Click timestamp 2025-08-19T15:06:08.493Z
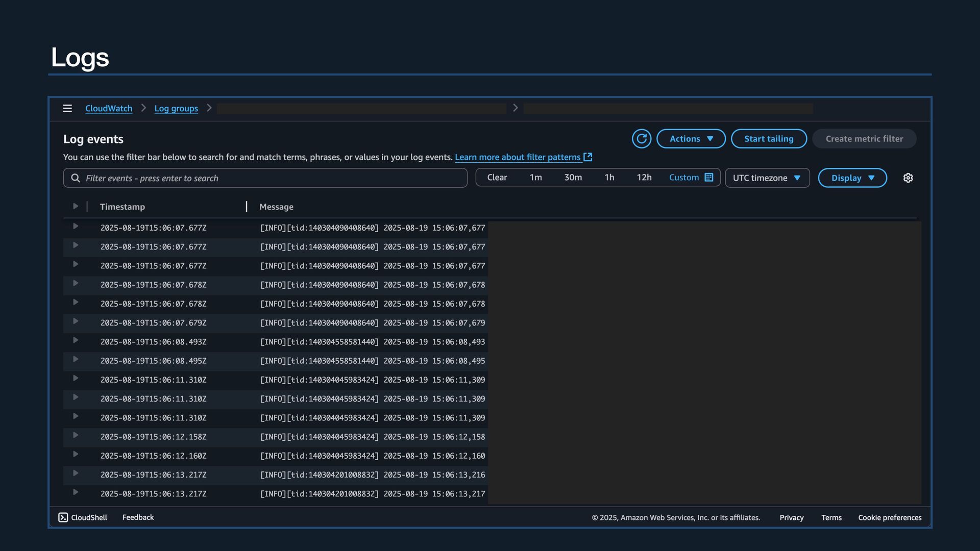The width and height of the screenshot is (980, 551). (153, 342)
